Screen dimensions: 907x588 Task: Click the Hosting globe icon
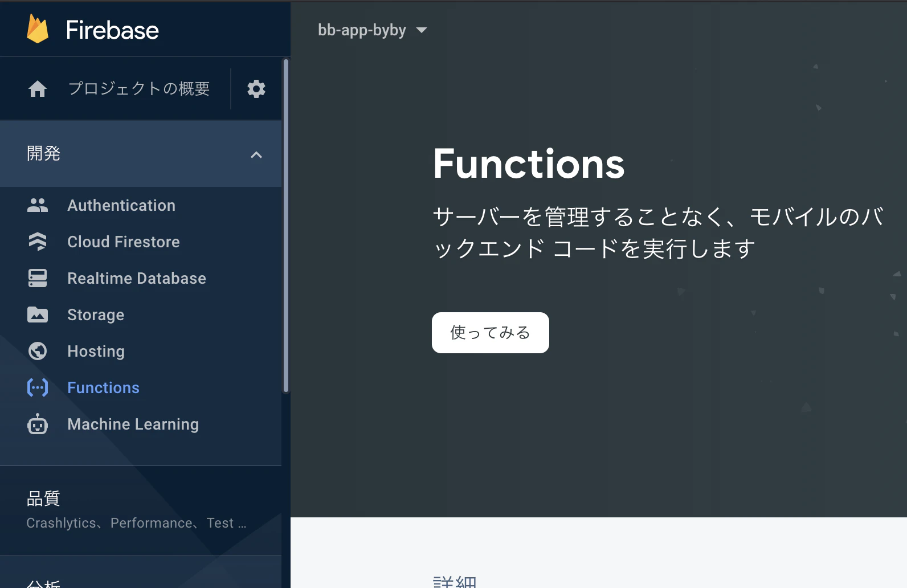38,351
